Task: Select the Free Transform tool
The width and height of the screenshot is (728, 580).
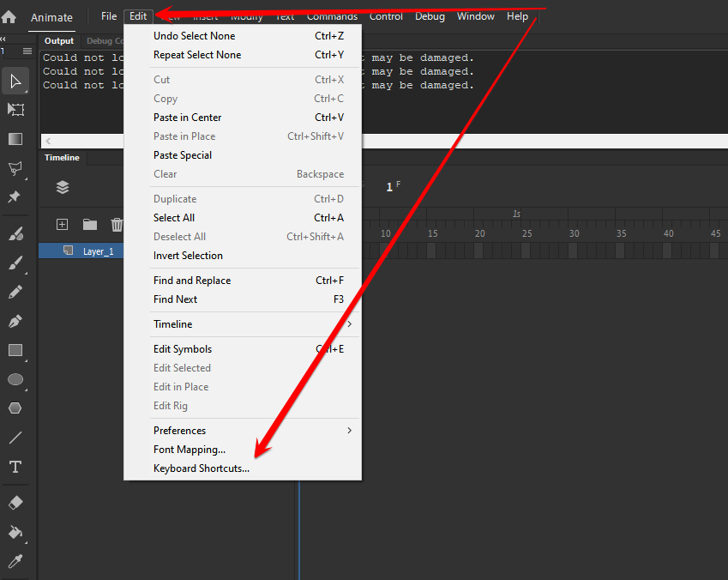Action: point(15,110)
